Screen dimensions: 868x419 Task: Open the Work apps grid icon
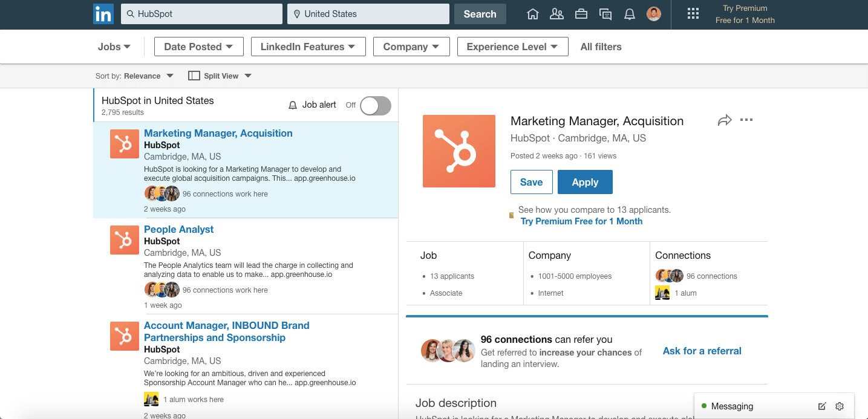[x=693, y=14]
